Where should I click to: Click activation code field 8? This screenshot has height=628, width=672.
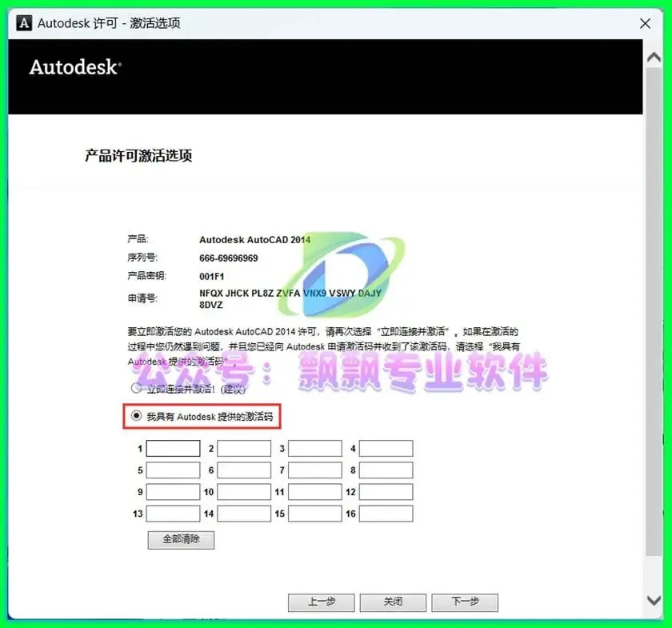click(x=386, y=470)
